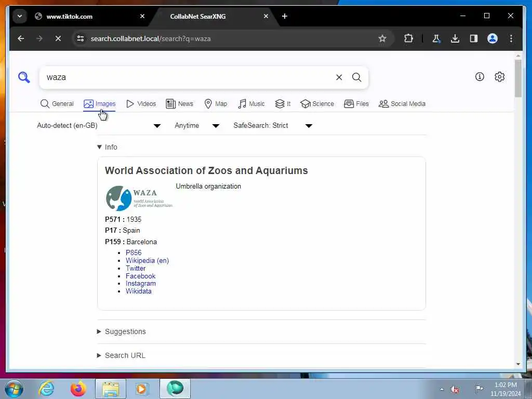Open the Wikidata link
This screenshot has width=532, height=399.
pyautogui.click(x=138, y=291)
